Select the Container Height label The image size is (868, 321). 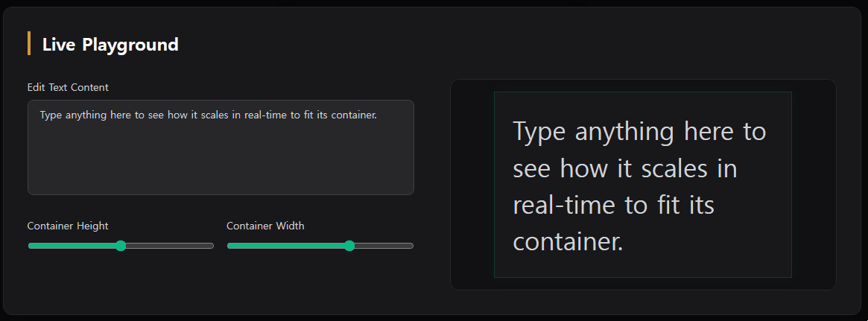coord(68,226)
